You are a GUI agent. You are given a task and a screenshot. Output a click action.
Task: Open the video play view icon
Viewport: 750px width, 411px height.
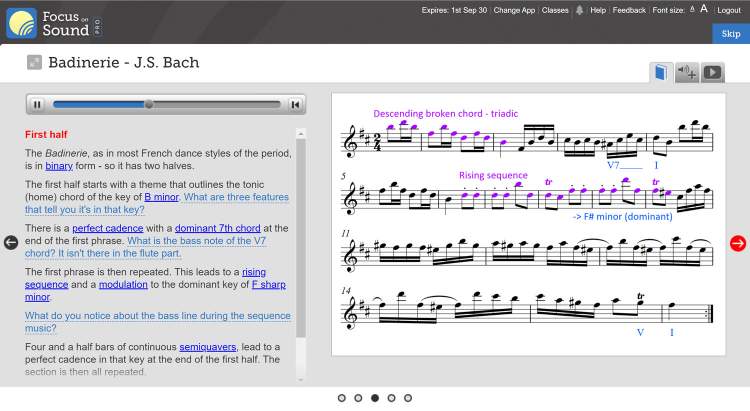(712, 73)
